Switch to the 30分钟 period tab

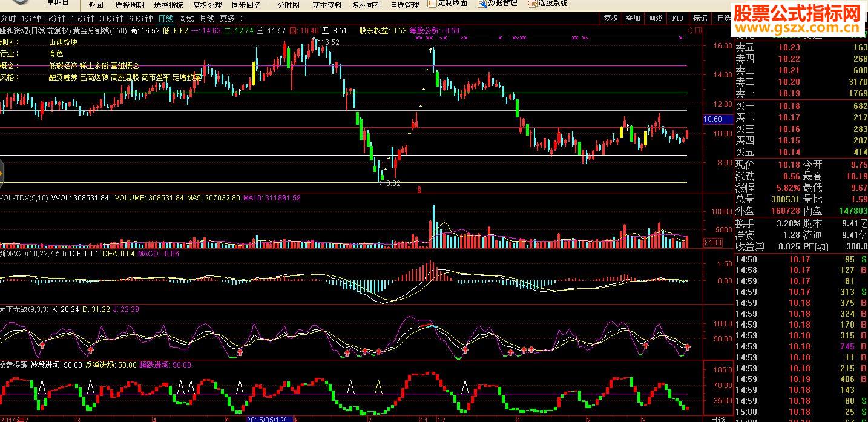(111, 19)
